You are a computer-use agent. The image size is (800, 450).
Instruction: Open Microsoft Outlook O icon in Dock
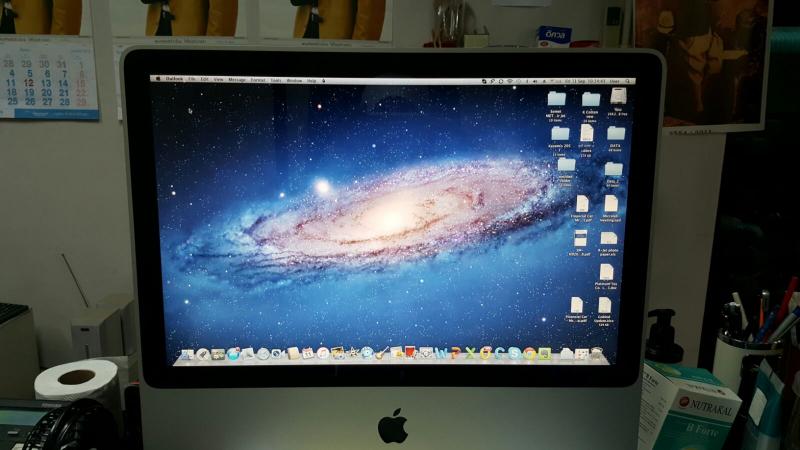tap(485, 353)
